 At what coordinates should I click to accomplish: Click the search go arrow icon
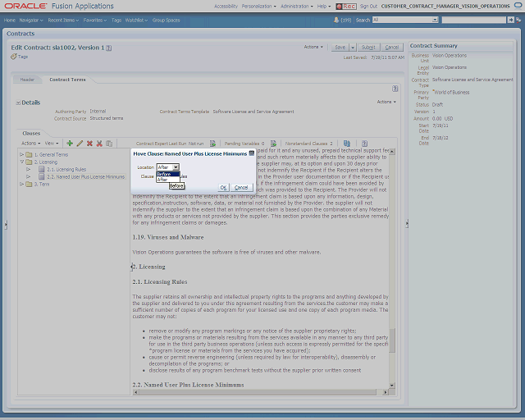tap(510, 20)
